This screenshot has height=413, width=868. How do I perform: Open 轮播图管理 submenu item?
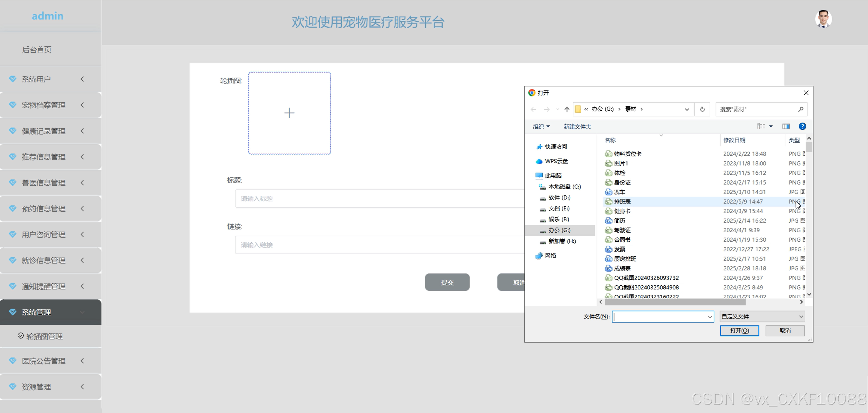coord(44,336)
